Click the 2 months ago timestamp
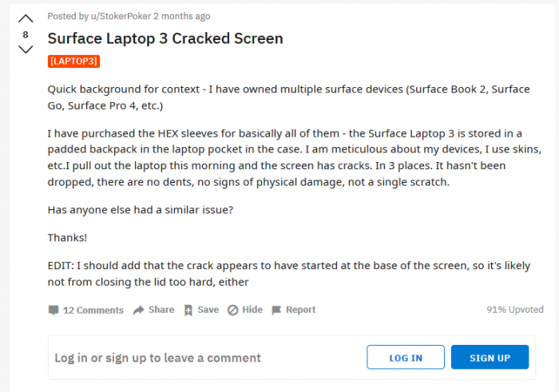 pos(183,16)
